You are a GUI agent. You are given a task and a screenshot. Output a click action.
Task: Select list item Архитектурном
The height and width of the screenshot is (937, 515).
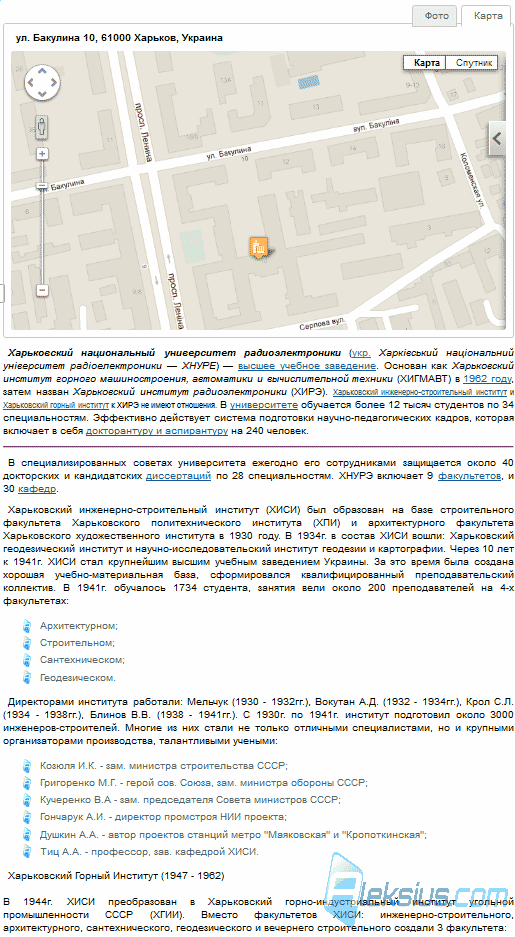(x=79, y=626)
